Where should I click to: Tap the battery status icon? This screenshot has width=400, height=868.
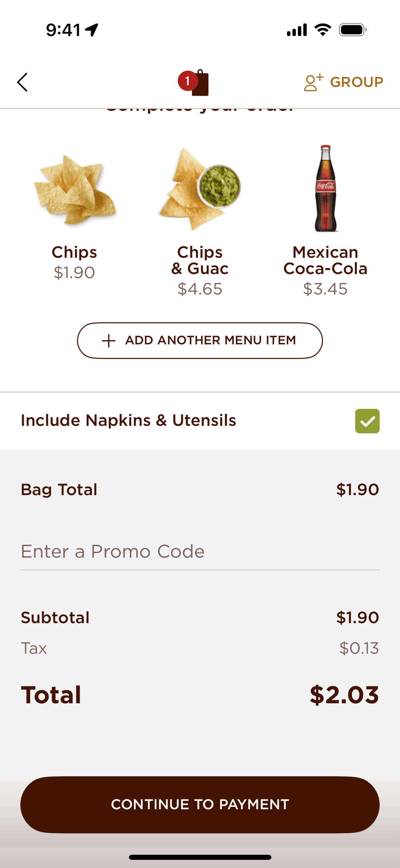[x=353, y=30]
